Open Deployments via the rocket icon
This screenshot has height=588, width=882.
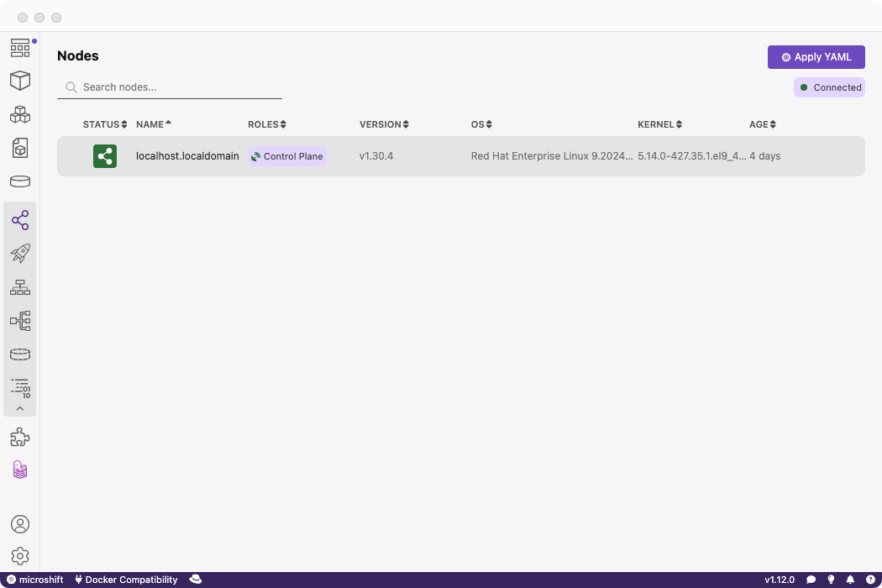(20, 254)
